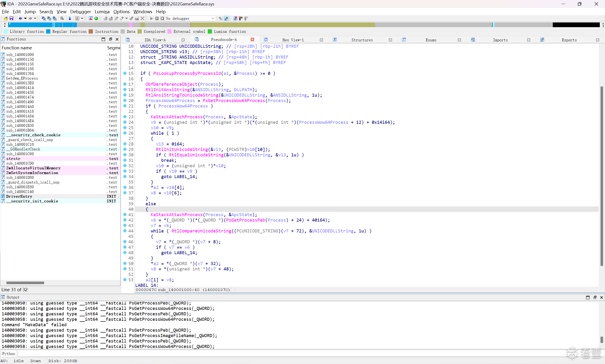Viewport: 605px width, 364px height.
Task: Toggle breakpoint dot on line 53
Action: tap(125, 280)
